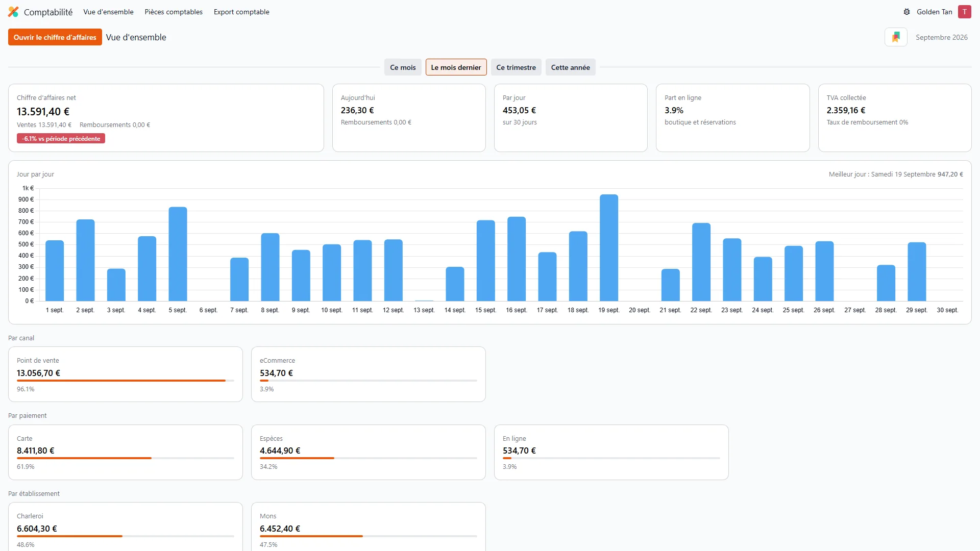Screen dimensions: 980x551
Task: Click the -6.1% vs période précédente badge
Action: 61,139
